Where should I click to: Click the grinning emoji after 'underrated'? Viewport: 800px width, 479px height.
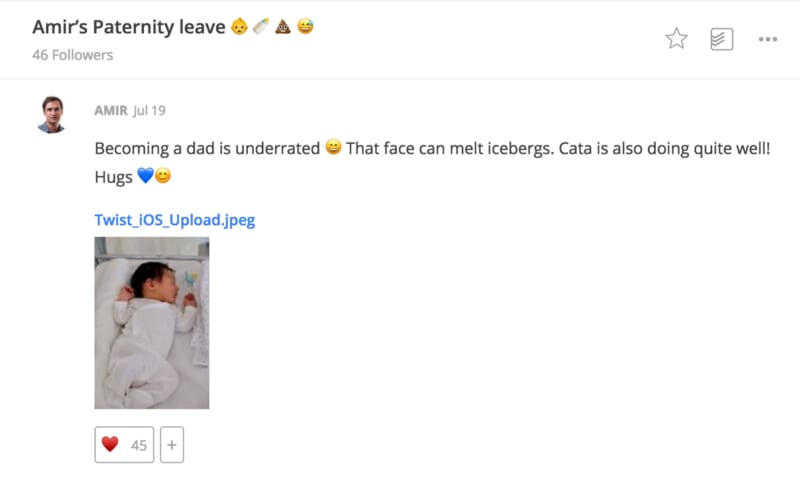click(333, 148)
